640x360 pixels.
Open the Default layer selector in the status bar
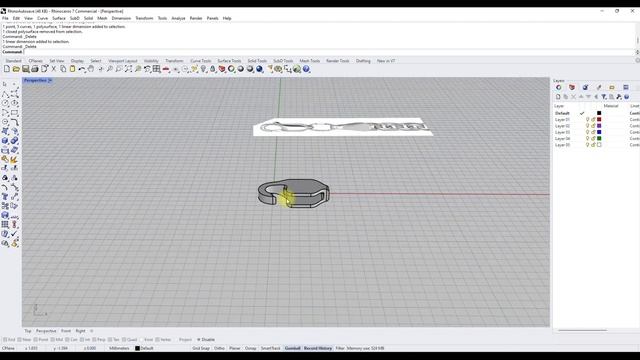pos(145,348)
